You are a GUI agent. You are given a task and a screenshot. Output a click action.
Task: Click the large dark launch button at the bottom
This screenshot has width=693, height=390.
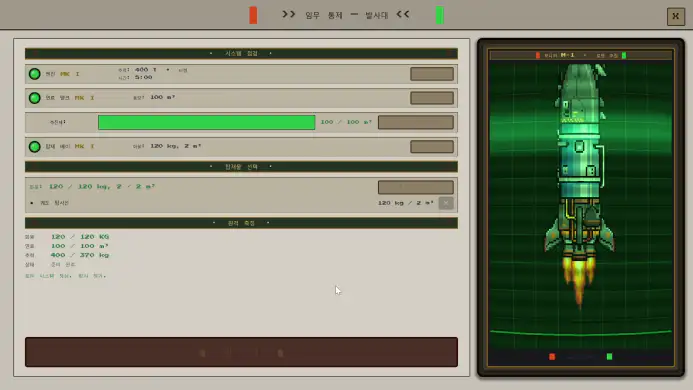(x=241, y=352)
